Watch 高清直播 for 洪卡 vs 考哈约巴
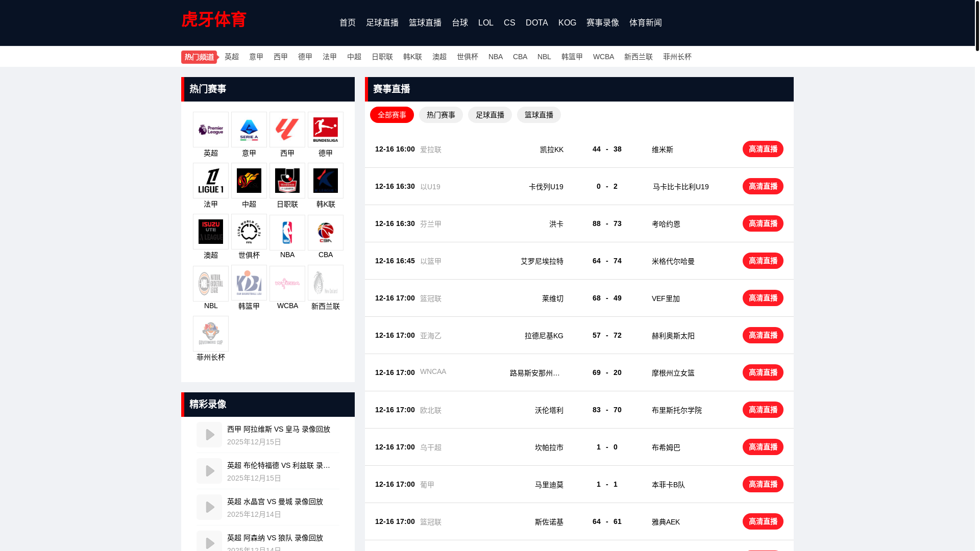The height and width of the screenshot is (551, 980). pyautogui.click(x=763, y=223)
